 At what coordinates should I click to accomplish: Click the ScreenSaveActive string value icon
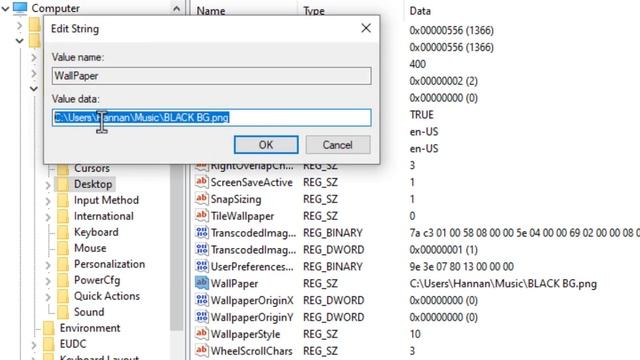(x=202, y=182)
